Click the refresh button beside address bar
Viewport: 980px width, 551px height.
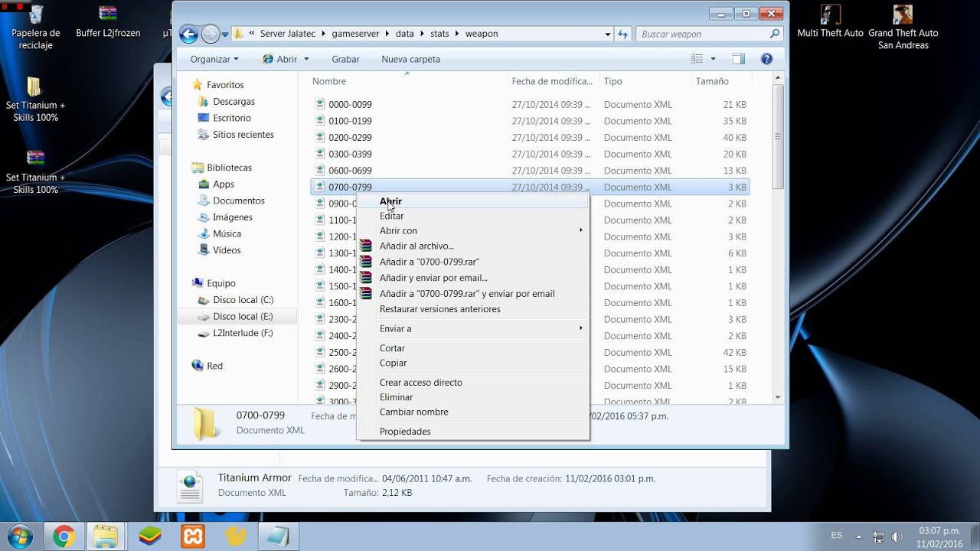point(623,34)
